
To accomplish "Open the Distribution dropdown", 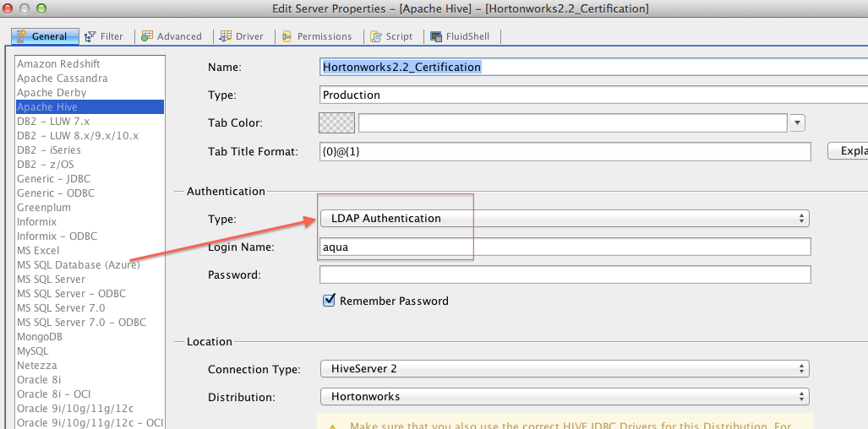I will click(x=565, y=396).
